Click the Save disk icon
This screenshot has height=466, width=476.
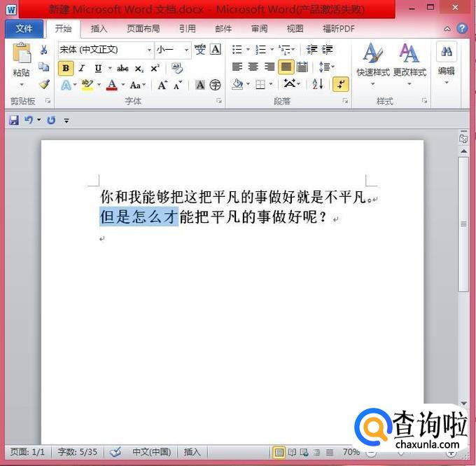[14, 121]
